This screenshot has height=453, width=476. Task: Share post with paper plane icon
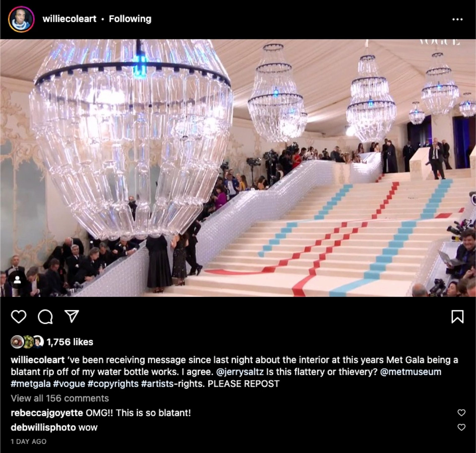(x=72, y=316)
